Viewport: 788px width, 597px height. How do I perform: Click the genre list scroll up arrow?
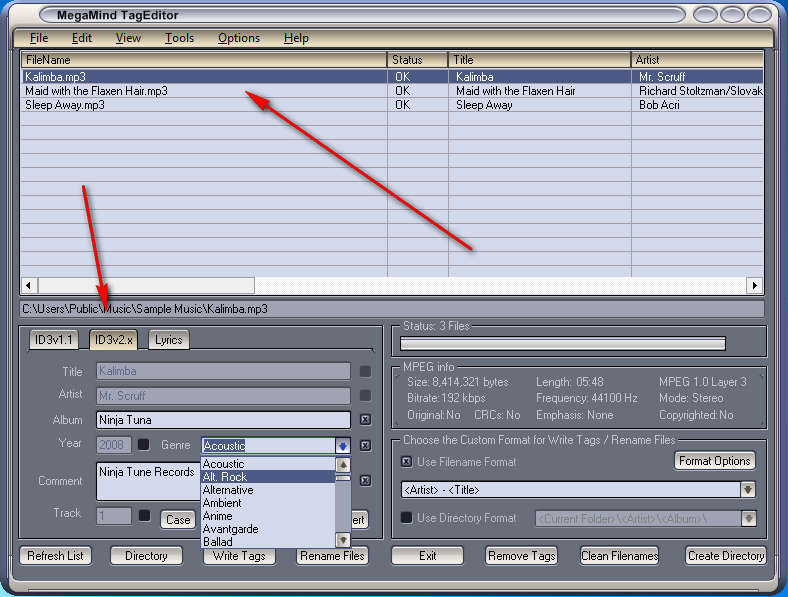point(343,465)
